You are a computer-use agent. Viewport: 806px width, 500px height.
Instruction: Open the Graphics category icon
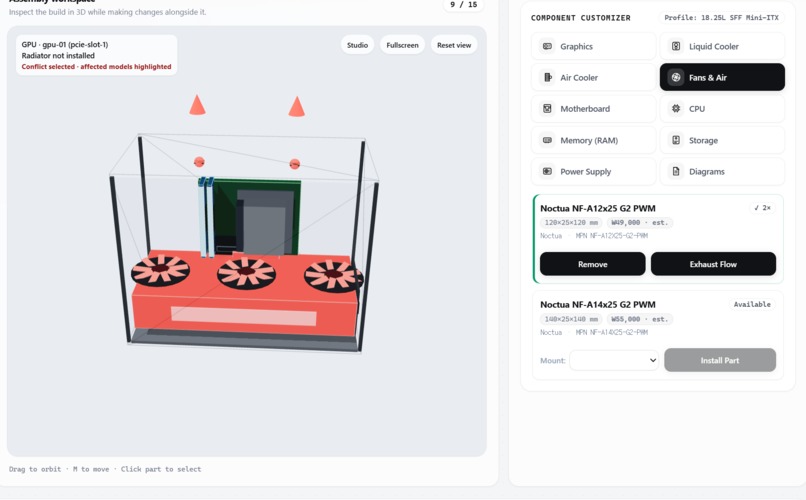pos(547,46)
